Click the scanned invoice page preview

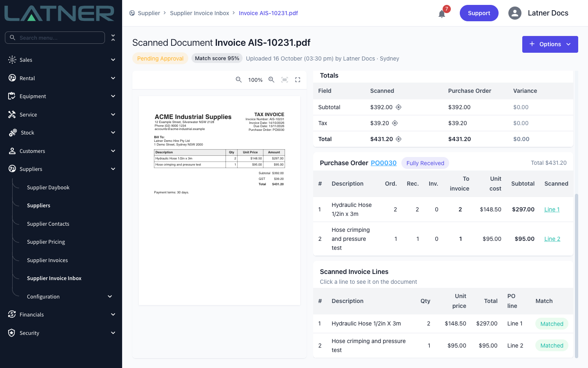[x=219, y=200]
